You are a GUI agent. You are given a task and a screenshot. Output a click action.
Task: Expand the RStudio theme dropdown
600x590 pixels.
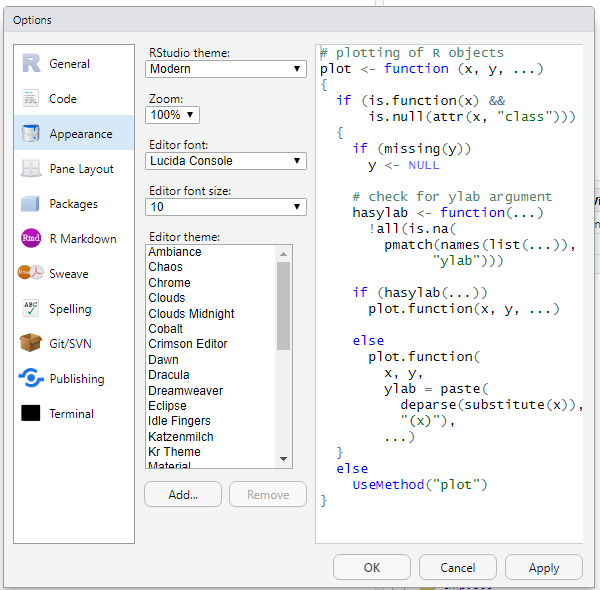pos(226,69)
